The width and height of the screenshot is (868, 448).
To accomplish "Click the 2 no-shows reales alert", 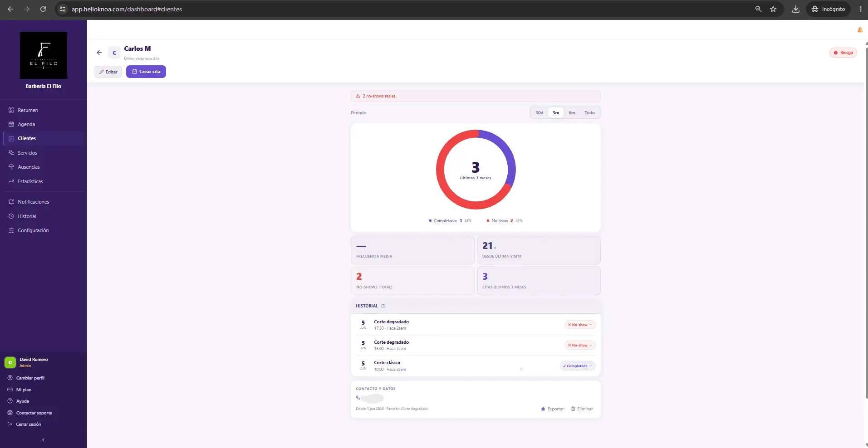I will pos(476,96).
